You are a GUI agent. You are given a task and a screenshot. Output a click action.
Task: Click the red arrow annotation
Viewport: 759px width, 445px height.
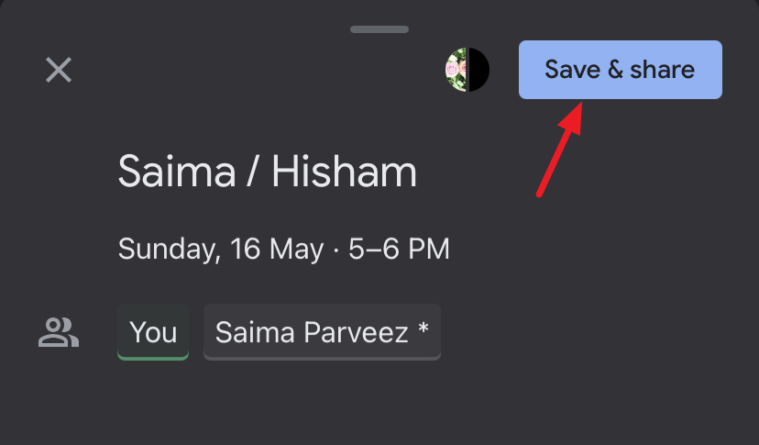[560, 149]
